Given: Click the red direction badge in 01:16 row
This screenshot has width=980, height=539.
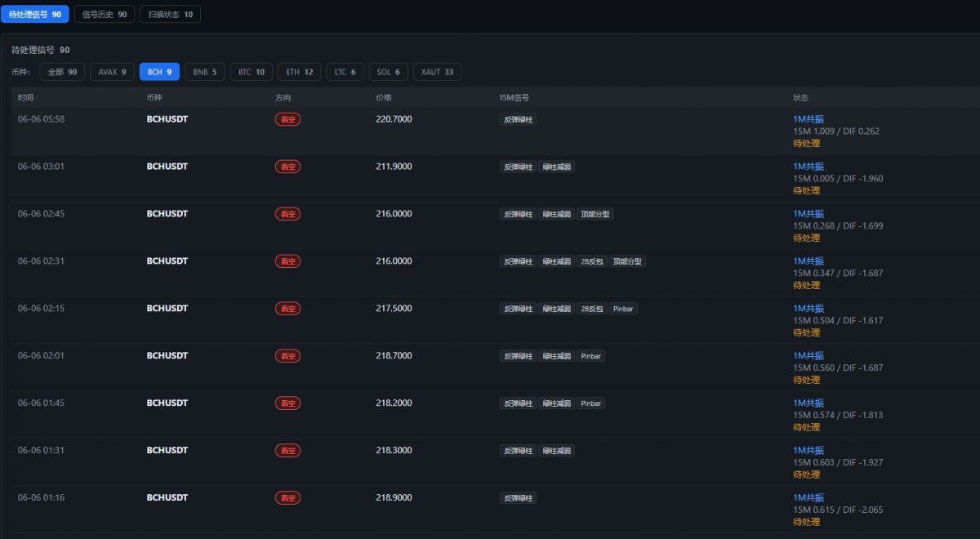Looking at the screenshot, I should coord(288,498).
